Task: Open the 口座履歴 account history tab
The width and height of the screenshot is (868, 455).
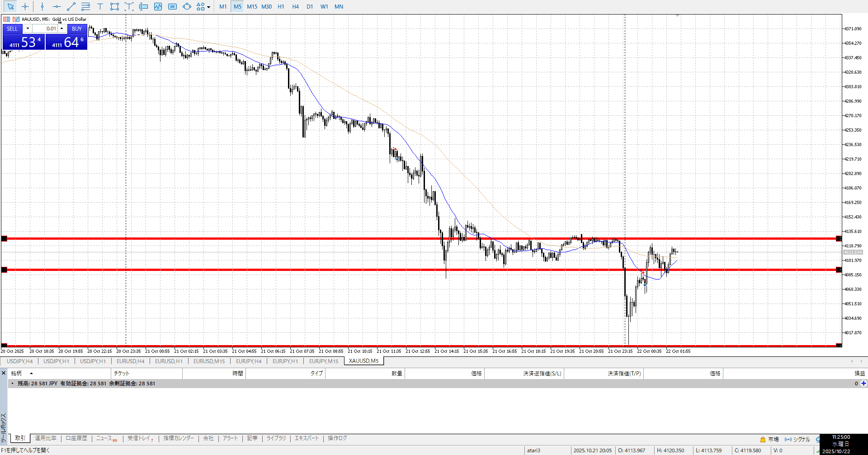Action: pos(76,438)
